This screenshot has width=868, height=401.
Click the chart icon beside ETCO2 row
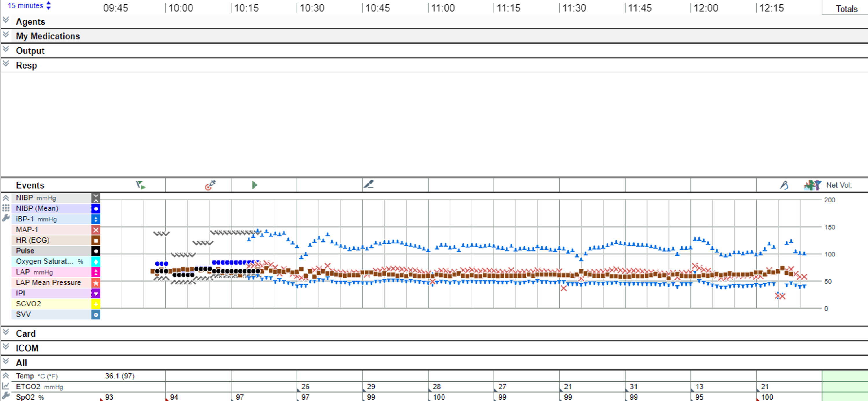(x=5, y=386)
